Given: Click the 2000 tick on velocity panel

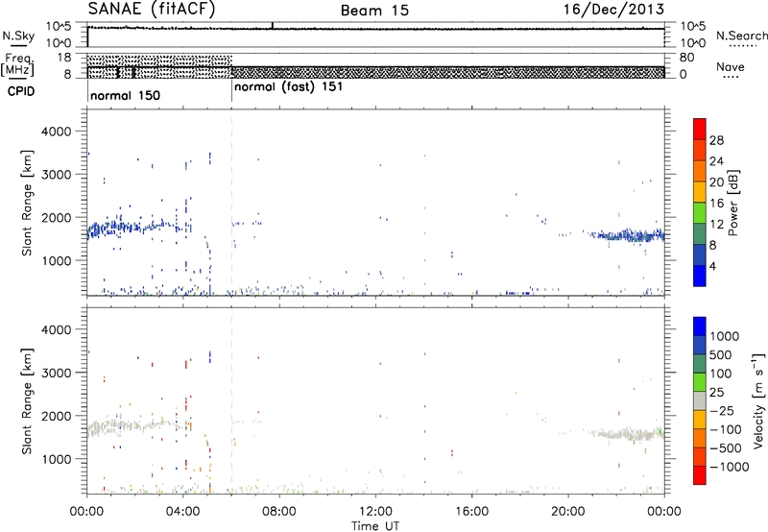Looking at the screenshot, I should click(56, 416).
